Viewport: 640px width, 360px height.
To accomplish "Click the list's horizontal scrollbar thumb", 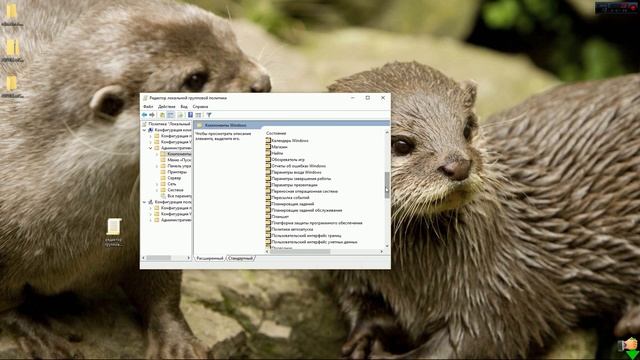I will [300, 251].
